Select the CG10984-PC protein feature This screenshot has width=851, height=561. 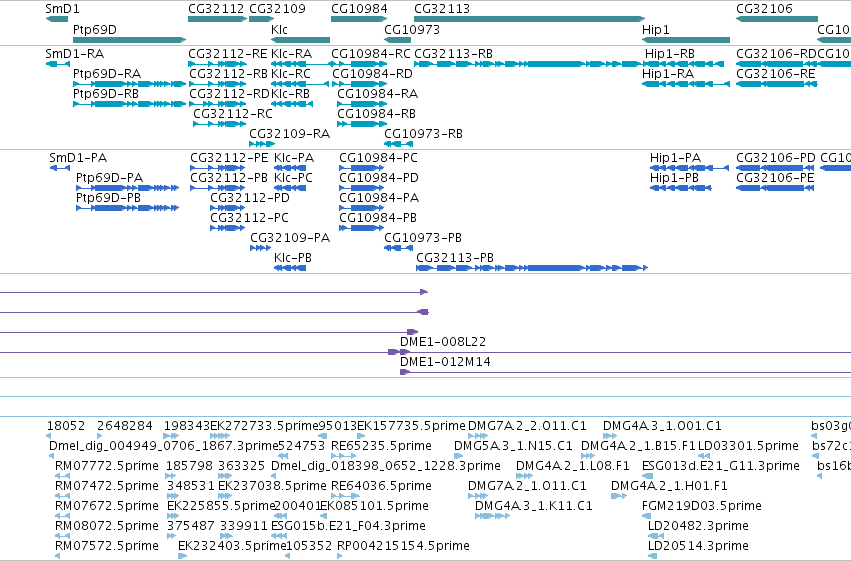click(x=361, y=168)
